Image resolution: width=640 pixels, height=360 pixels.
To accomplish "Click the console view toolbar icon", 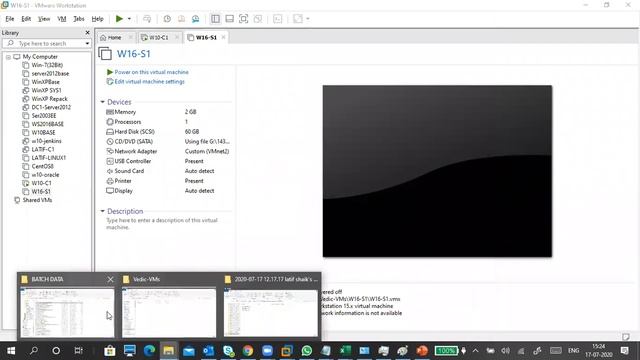I will coord(278,19).
